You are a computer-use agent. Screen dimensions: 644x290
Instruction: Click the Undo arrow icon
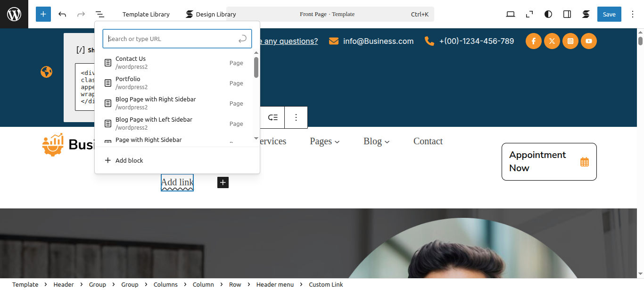pyautogui.click(x=62, y=14)
